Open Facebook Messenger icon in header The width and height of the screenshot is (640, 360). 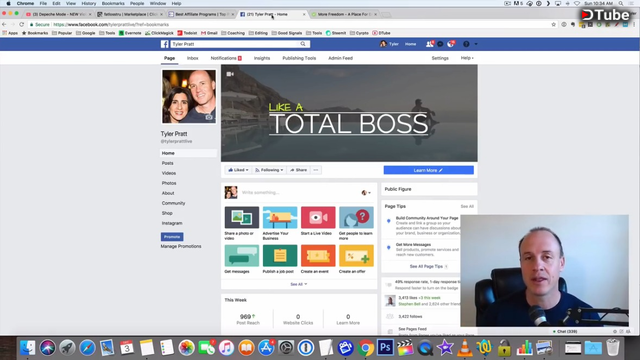click(440, 44)
